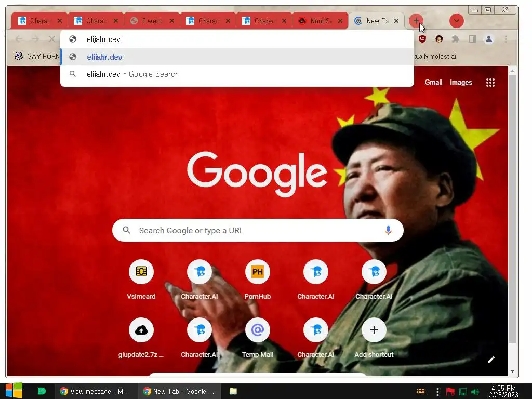Viewport: 532px width, 399px height.
Task: Start voice search with microphone icon
Action: tap(388, 230)
